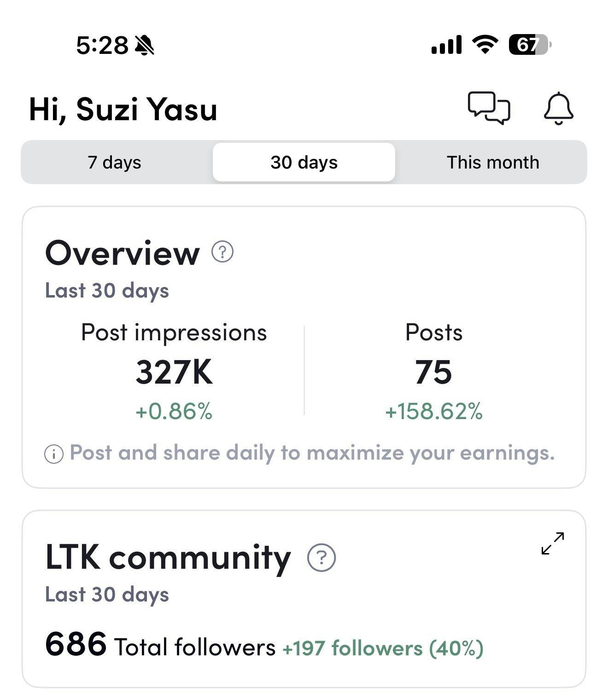The height and width of the screenshot is (700, 608).
Task: Tap the Post impressions 327K stat
Action: click(x=174, y=371)
